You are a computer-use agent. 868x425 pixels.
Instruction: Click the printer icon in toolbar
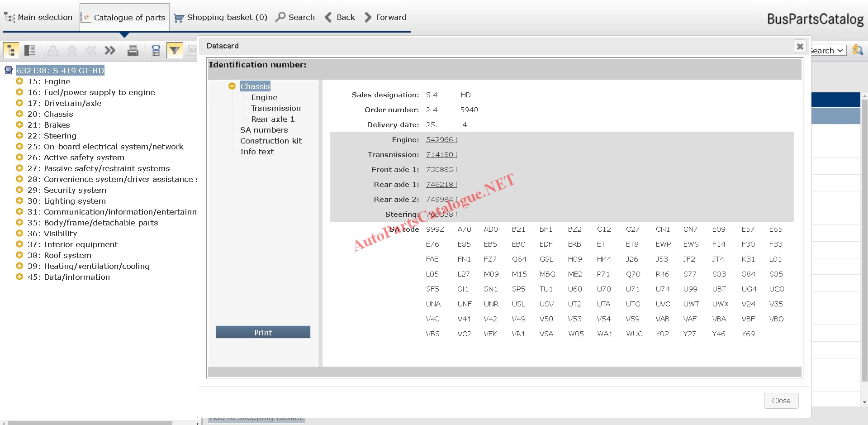[x=133, y=50]
